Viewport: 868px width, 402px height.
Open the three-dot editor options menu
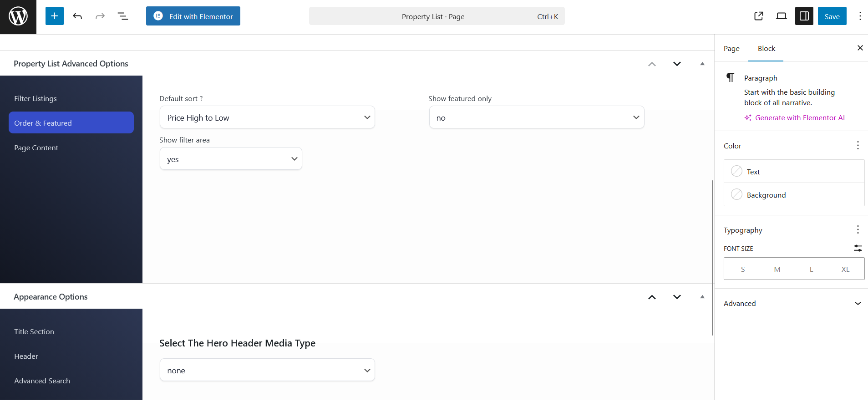860,16
